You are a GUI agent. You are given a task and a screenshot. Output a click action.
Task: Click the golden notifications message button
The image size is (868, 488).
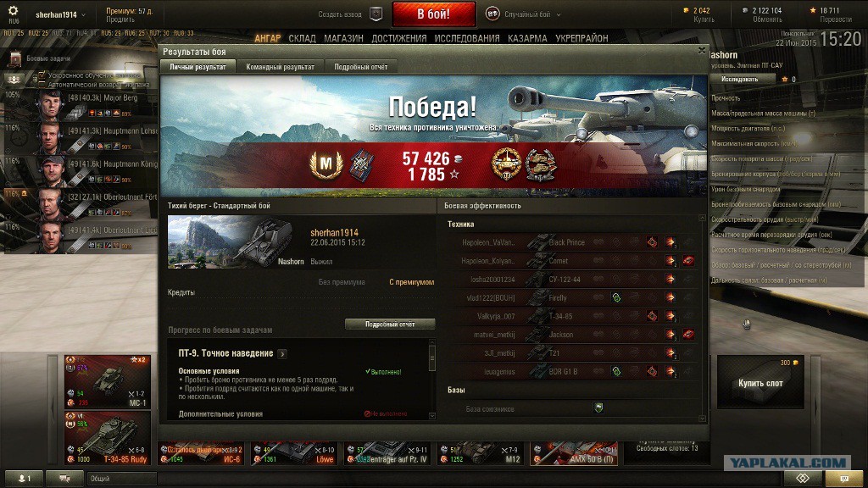pos(843,478)
